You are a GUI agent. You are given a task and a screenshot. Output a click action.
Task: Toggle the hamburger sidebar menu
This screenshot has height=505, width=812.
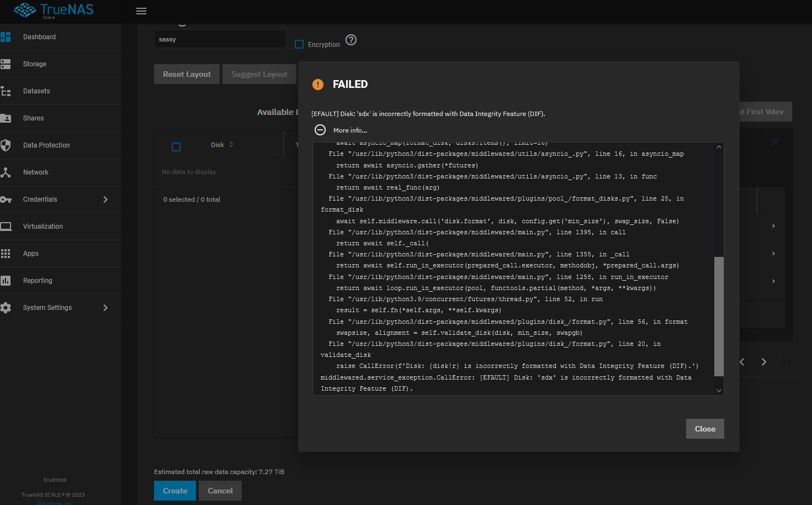141,11
